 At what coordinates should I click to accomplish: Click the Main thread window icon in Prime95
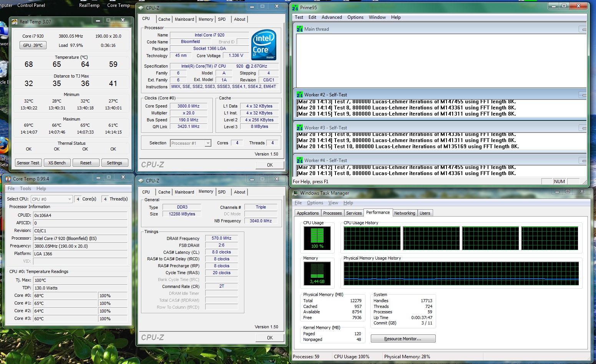(x=300, y=29)
